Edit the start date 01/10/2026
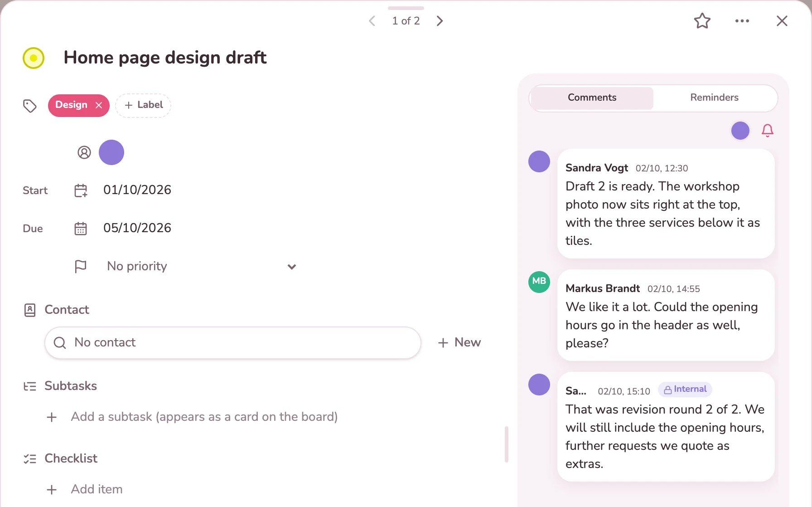The width and height of the screenshot is (812, 507). pyautogui.click(x=137, y=190)
